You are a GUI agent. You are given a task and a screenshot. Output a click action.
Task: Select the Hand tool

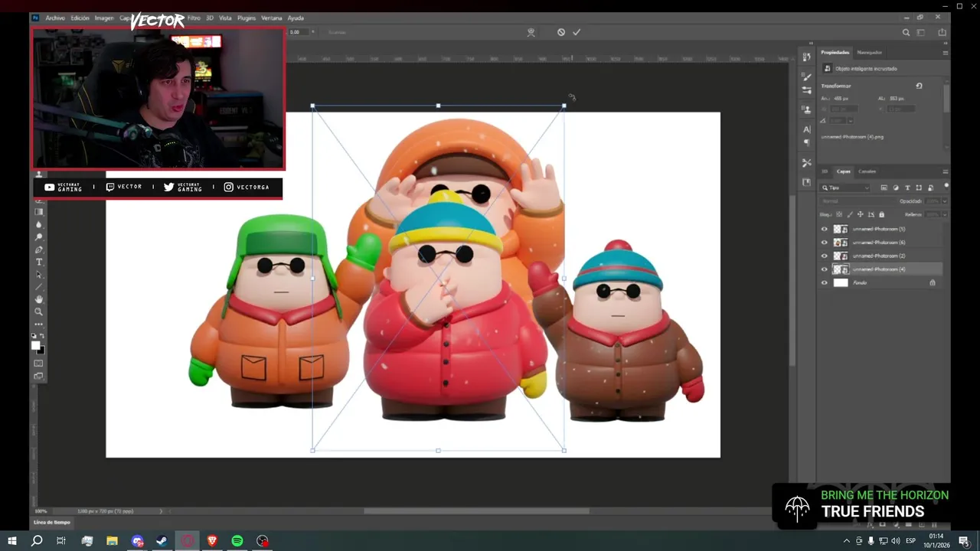click(x=39, y=299)
